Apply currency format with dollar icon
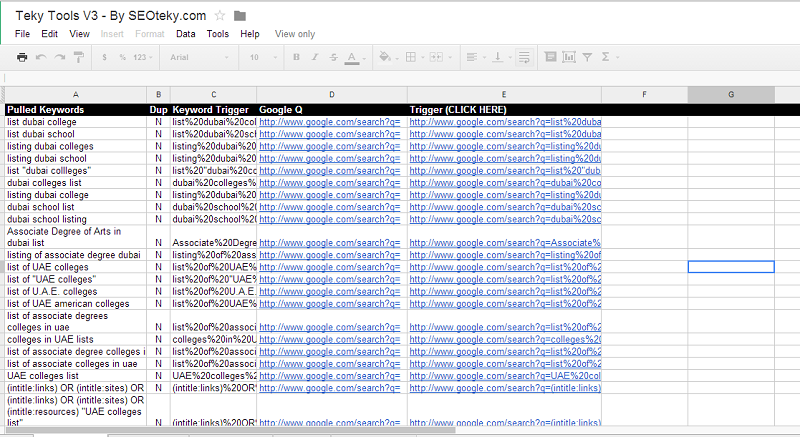 [x=104, y=57]
